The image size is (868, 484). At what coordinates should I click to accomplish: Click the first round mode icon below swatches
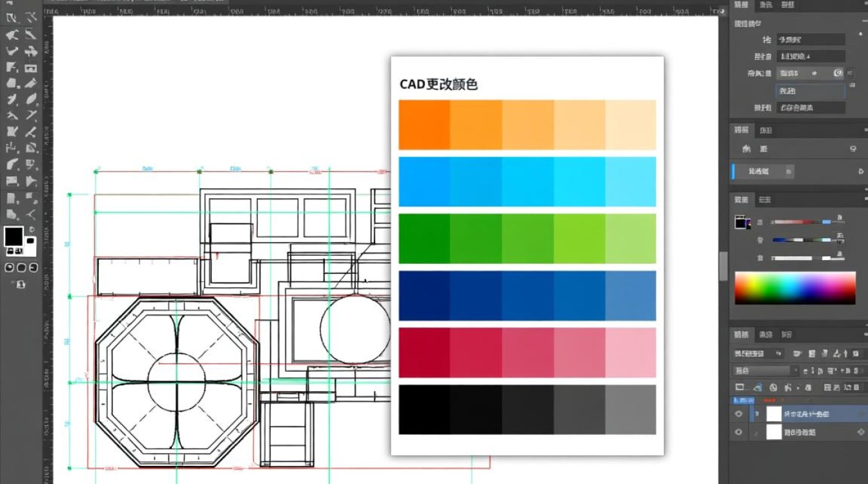[10, 267]
